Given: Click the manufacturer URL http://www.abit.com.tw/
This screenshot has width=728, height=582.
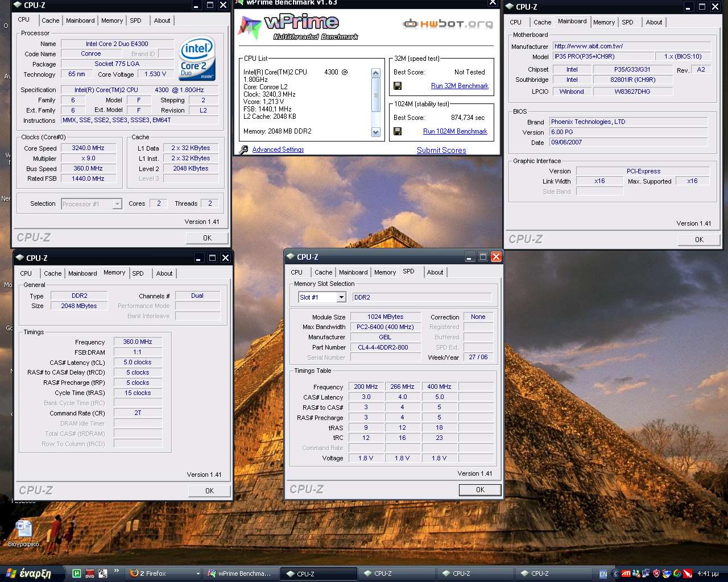Looking at the screenshot, I should 631,46.
